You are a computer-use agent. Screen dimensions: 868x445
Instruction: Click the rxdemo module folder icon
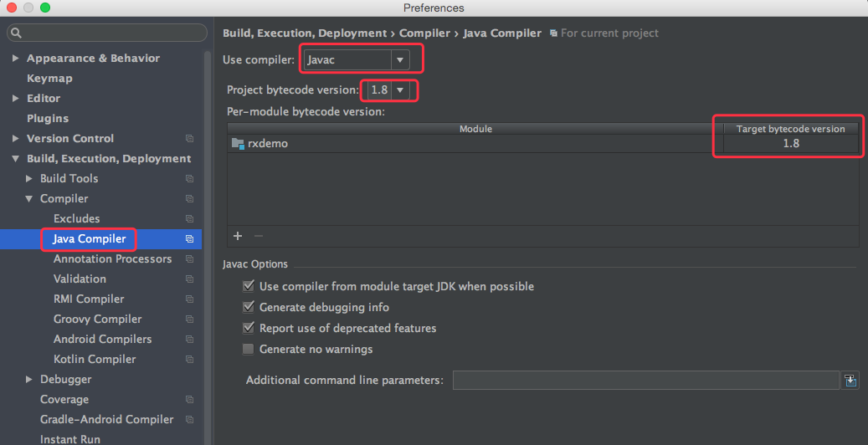click(238, 143)
